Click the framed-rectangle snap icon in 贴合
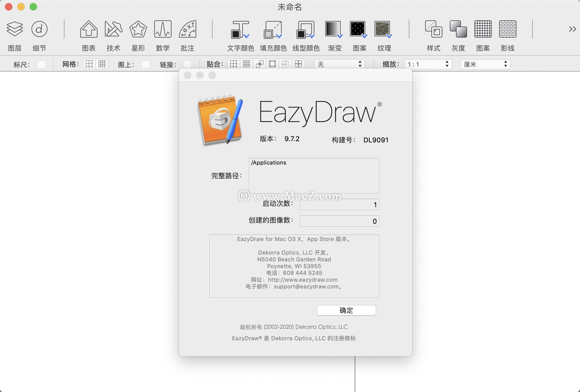 click(272, 64)
